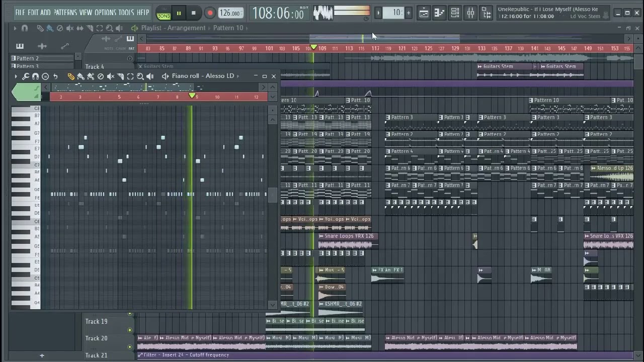Viewport: 644px width, 362px height.
Task: Stop playback with the stop button
Action: pos(194,13)
